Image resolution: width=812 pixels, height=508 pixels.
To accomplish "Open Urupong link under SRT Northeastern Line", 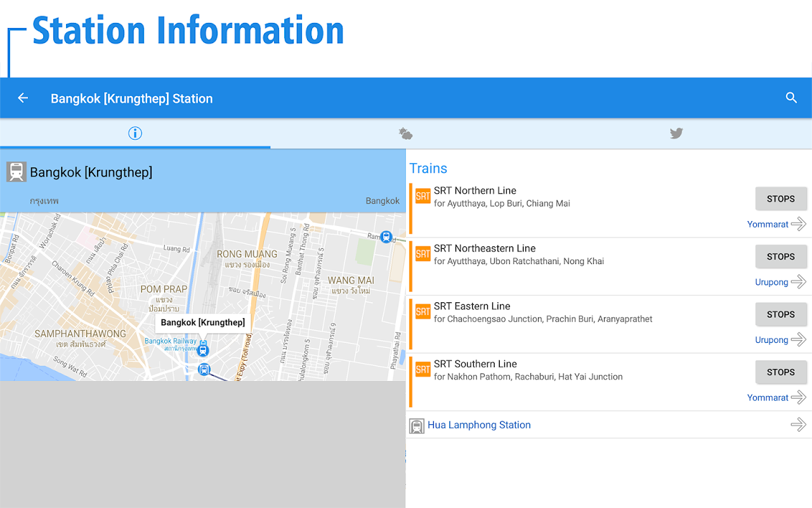I will pos(771,282).
